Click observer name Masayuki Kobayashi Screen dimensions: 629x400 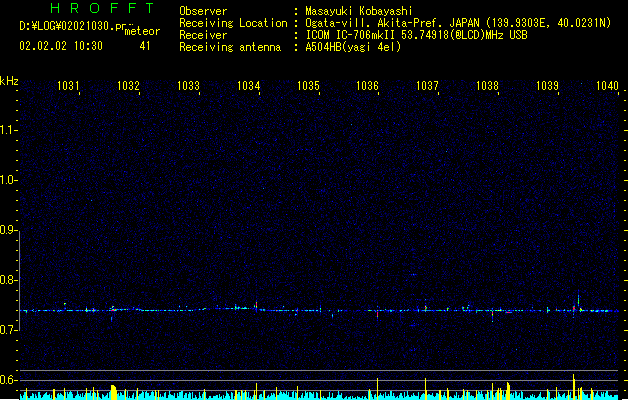point(359,11)
